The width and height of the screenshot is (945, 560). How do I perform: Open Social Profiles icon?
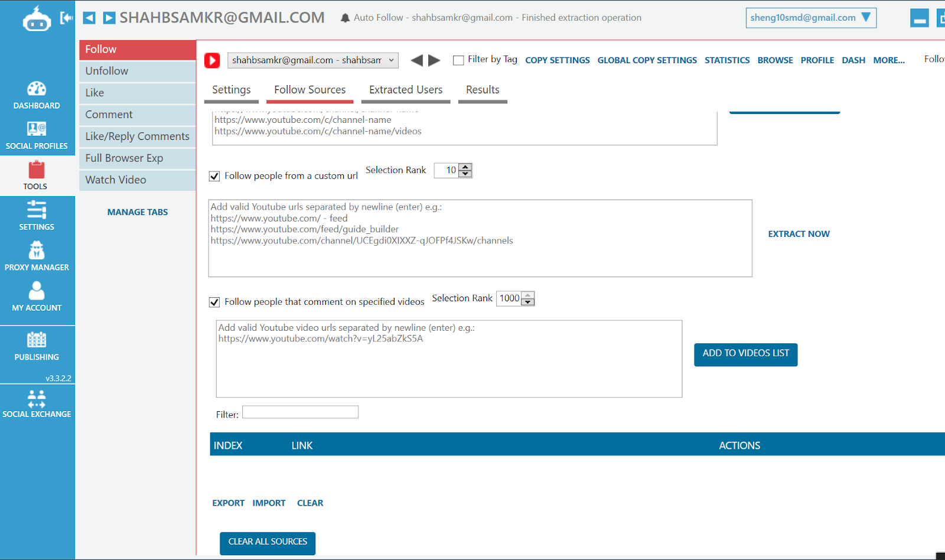point(37,129)
